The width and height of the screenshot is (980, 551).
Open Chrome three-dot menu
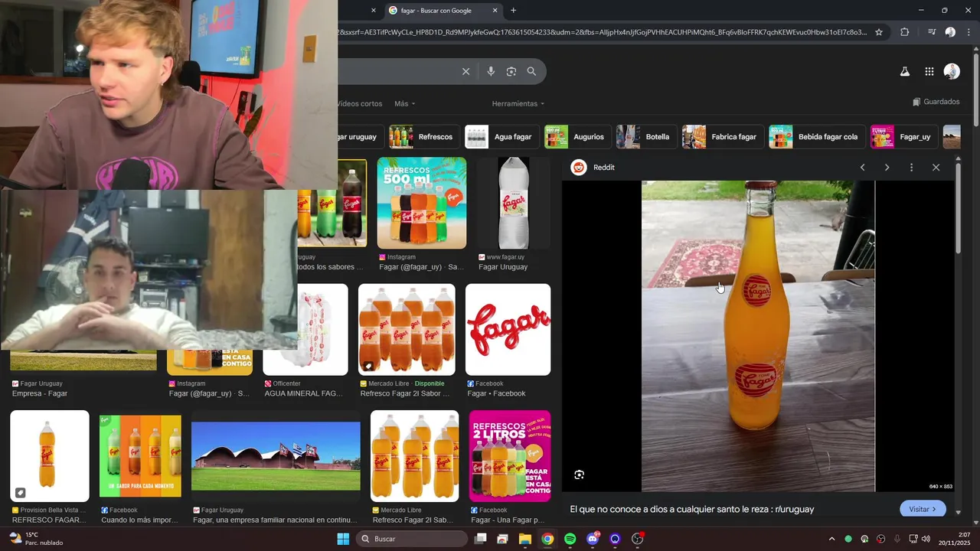click(969, 32)
